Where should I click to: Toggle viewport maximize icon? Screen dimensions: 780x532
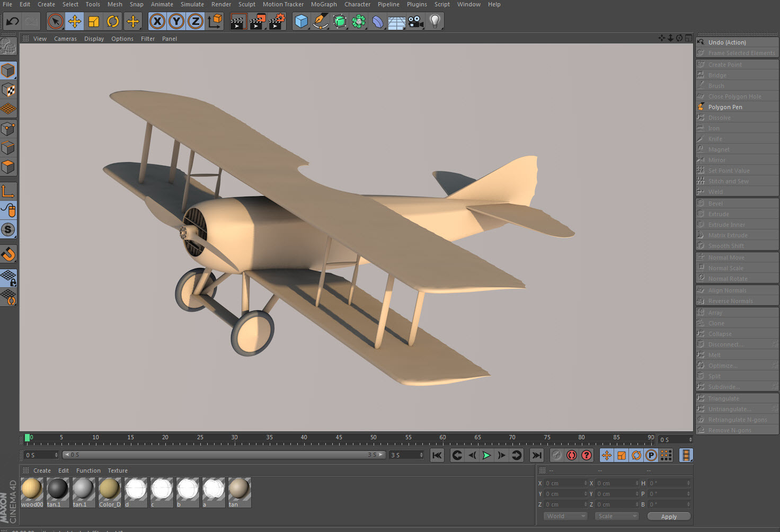(688, 38)
